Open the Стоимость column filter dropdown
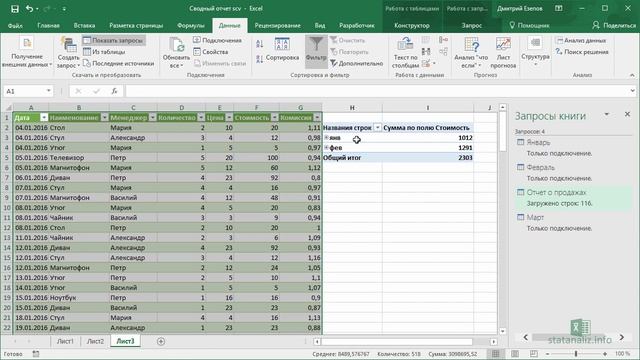This screenshot has height=360, width=640. point(275,118)
